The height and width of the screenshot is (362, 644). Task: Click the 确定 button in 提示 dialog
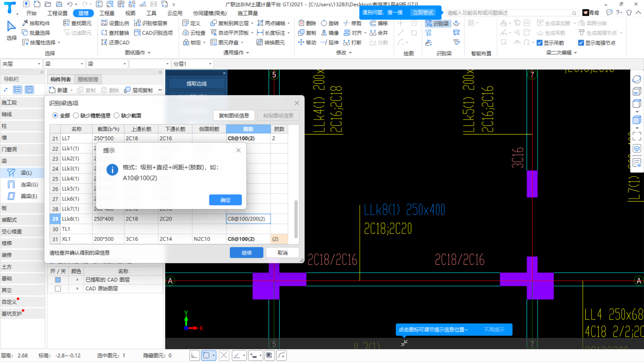point(225,200)
